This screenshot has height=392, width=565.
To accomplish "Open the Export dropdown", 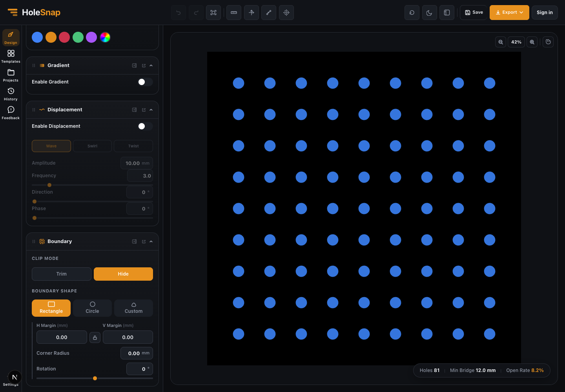I will tap(509, 13).
